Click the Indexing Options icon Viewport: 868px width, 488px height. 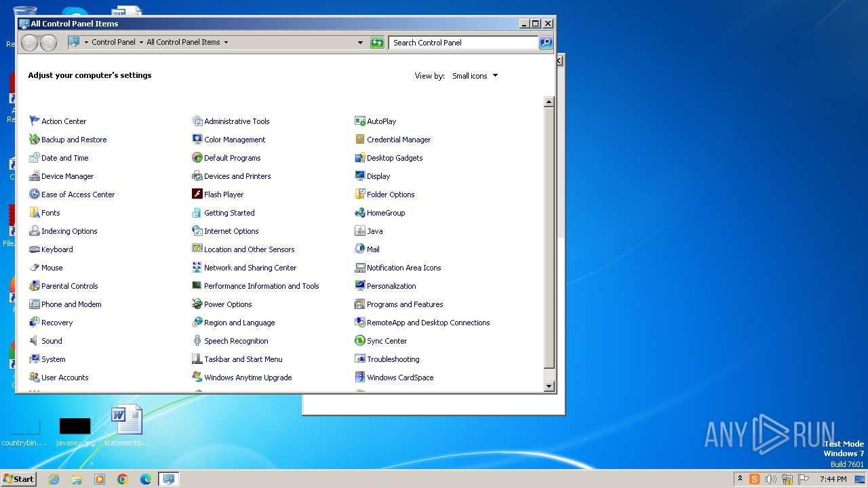35,231
